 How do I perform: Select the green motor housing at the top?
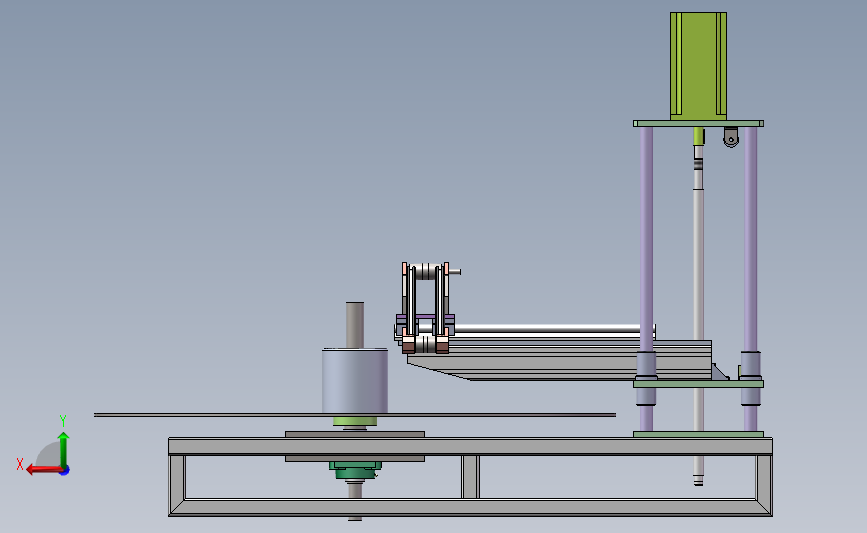(698, 66)
